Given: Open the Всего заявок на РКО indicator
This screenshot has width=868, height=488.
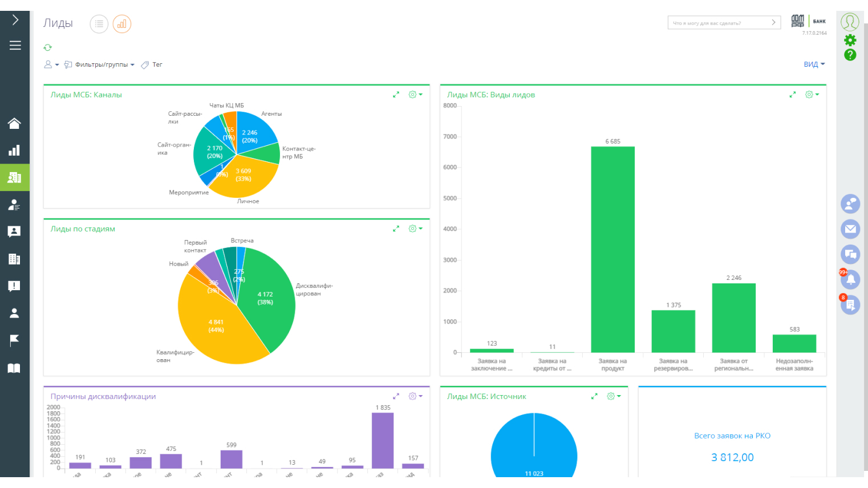Looking at the screenshot, I should (732, 436).
